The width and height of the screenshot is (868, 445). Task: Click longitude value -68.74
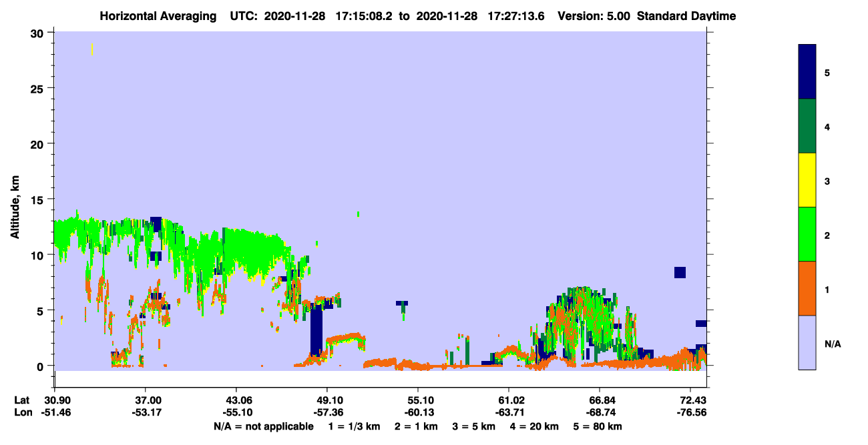pos(600,412)
